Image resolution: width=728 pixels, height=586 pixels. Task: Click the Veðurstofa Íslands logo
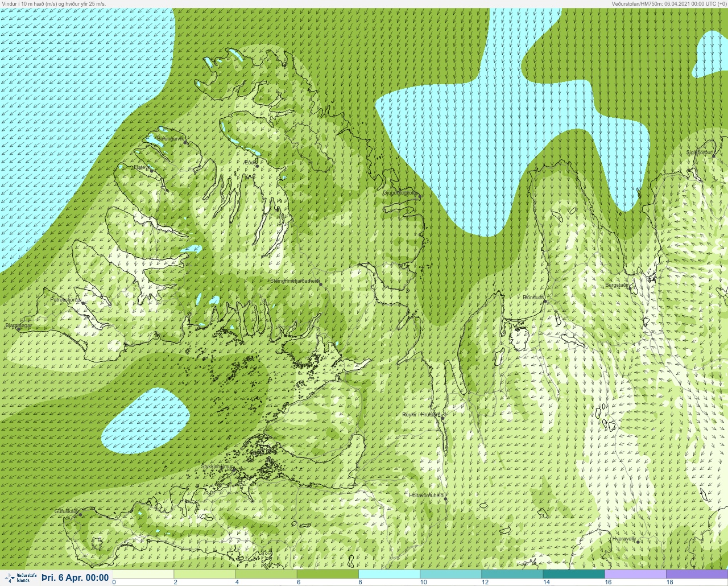(19, 577)
